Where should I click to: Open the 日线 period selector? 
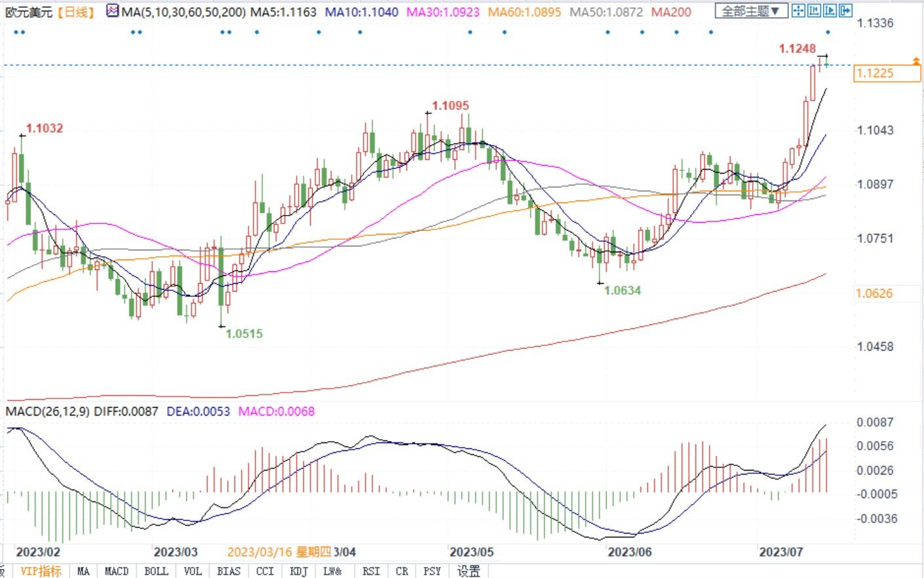(x=75, y=12)
